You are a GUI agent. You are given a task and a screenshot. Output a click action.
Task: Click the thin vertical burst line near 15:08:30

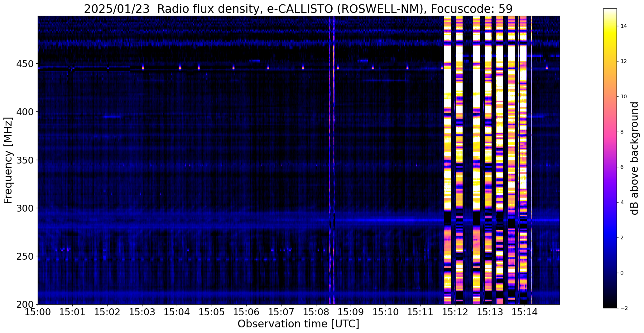pos(334,160)
